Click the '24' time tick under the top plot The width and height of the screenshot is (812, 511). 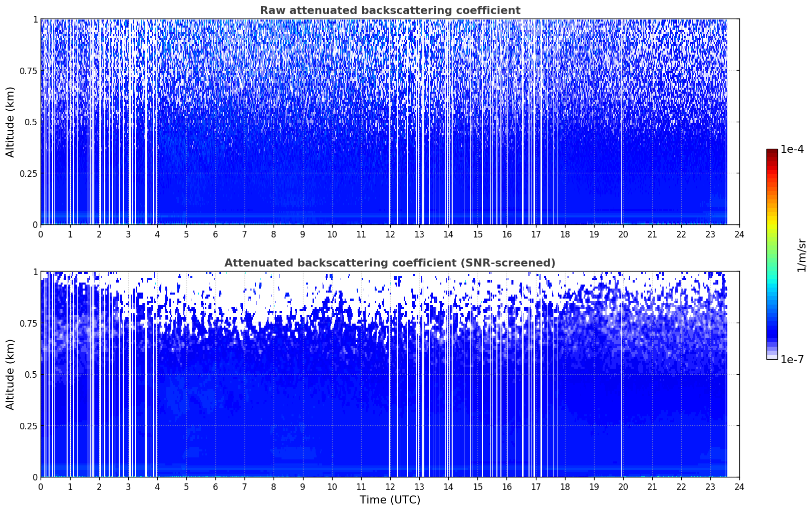click(739, 234)
